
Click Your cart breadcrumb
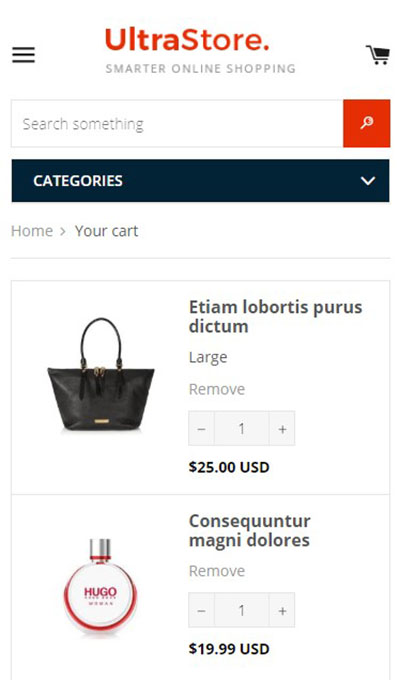pyautogui.click(x=106, y=231)
